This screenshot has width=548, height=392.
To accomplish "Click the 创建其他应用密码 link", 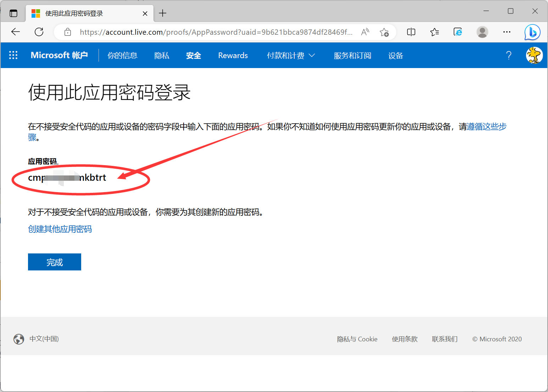I will 60,229.
